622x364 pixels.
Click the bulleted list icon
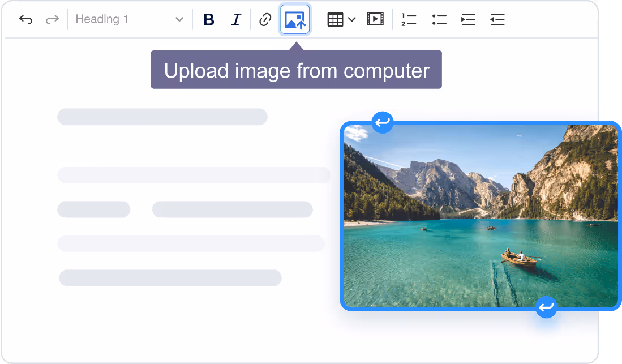click(x=439, y=20)
